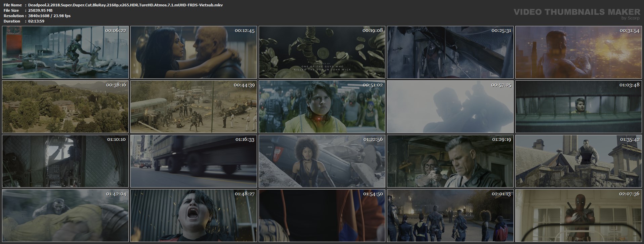Image resolution: width=644 pixels, height=244 pixels.
Task: Click the duration value 02:13:59
Action: pos(36,21)
